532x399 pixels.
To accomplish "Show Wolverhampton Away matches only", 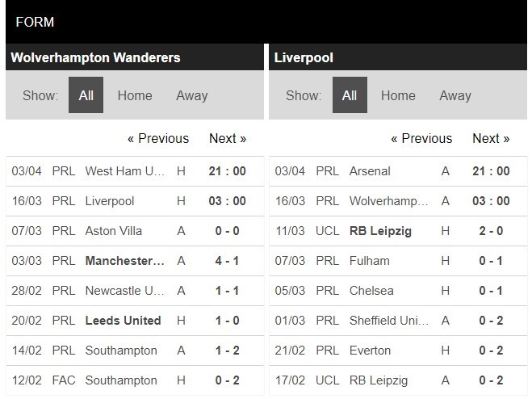I will (x=191, y=95).
